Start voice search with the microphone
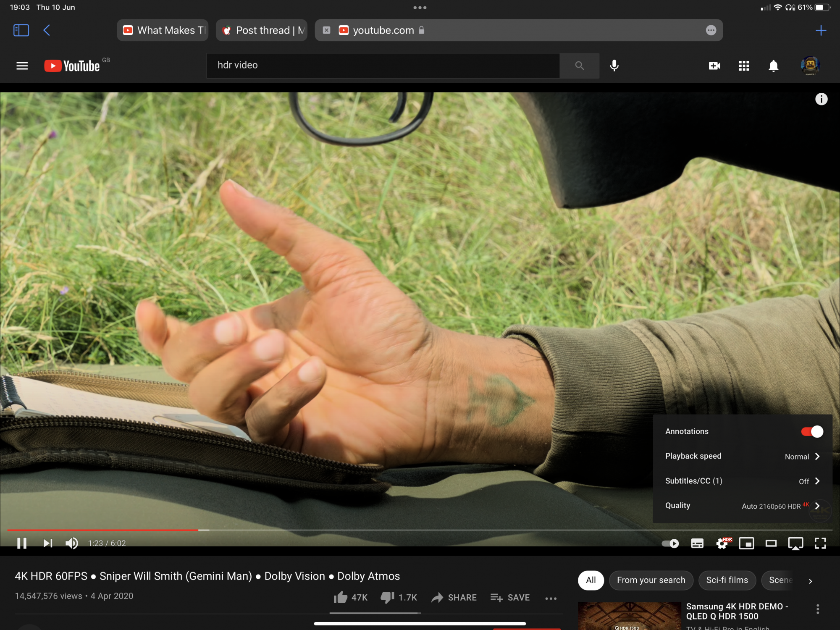Screen dimensions: 840x630 (x=614, y=66)
